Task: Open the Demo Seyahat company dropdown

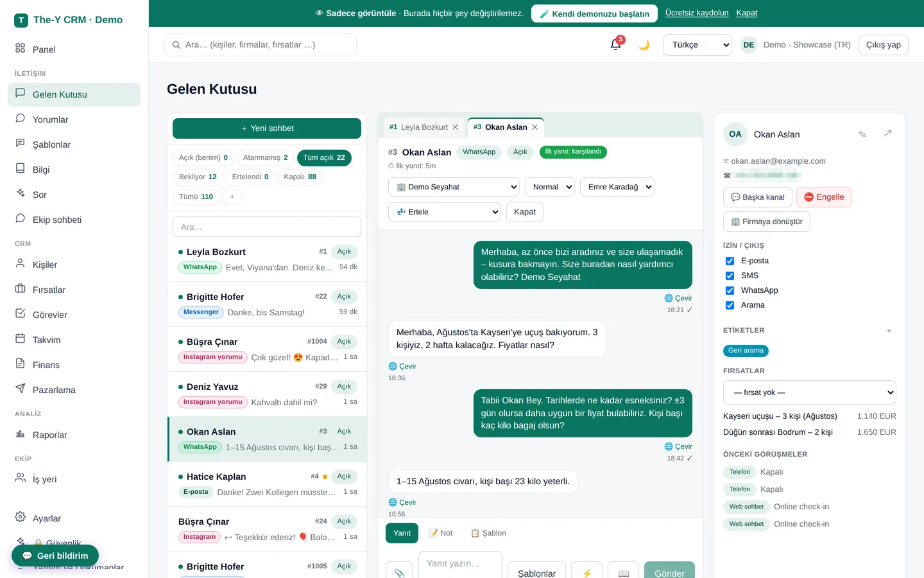Action: 454,187
